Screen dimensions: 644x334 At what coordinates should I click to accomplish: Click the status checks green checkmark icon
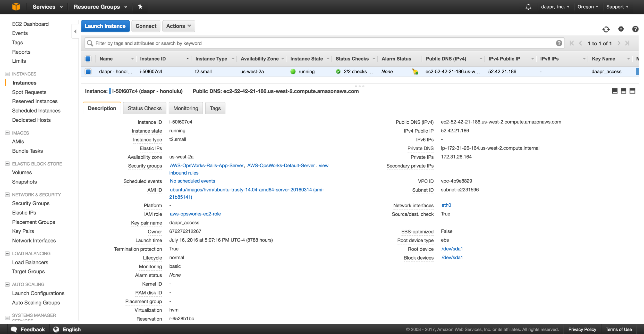[338, 71]
